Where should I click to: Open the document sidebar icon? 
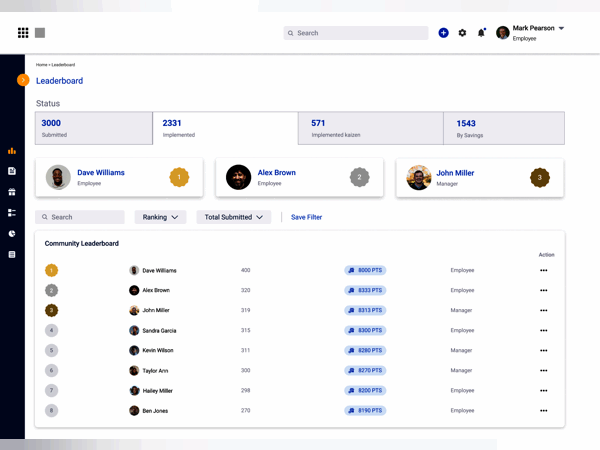12,171
